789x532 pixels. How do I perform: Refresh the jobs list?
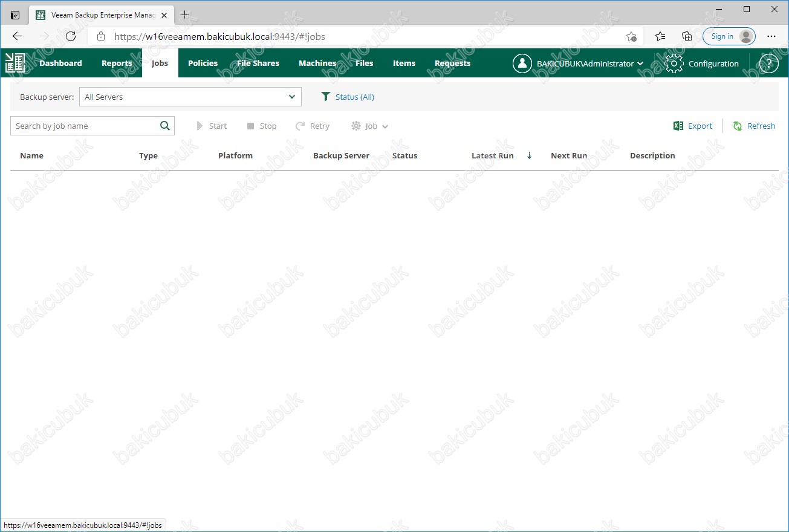(754, 126)
